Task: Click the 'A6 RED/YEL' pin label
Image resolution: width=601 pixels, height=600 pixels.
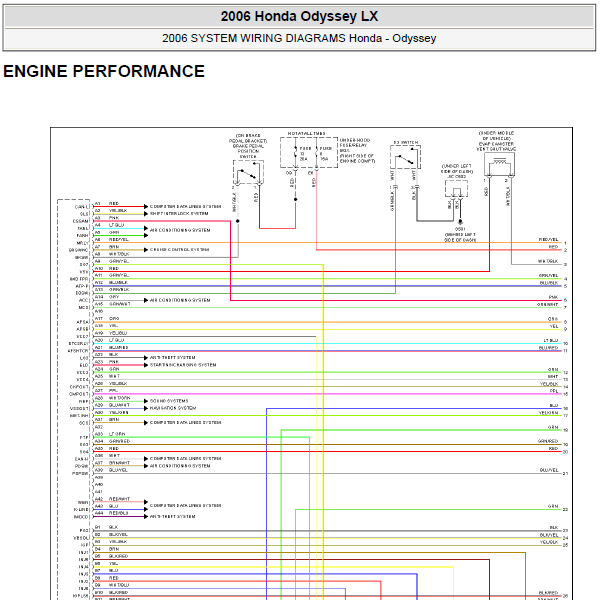Action: pyautogui.click(x=112, y=239)
